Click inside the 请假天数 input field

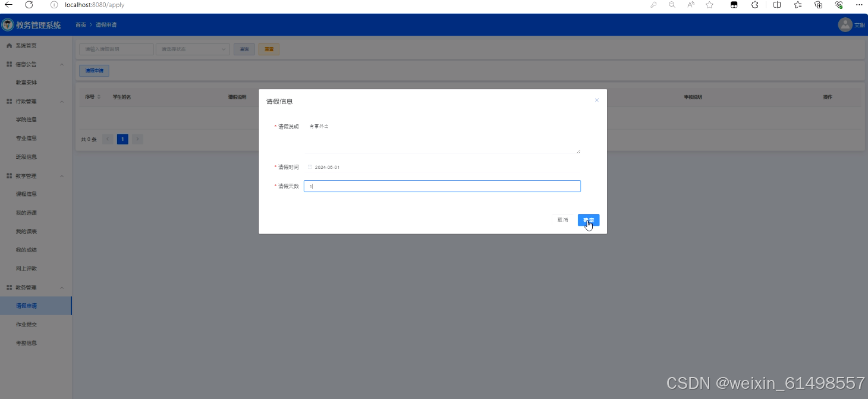pyautogui.click(x=442, y=186)
